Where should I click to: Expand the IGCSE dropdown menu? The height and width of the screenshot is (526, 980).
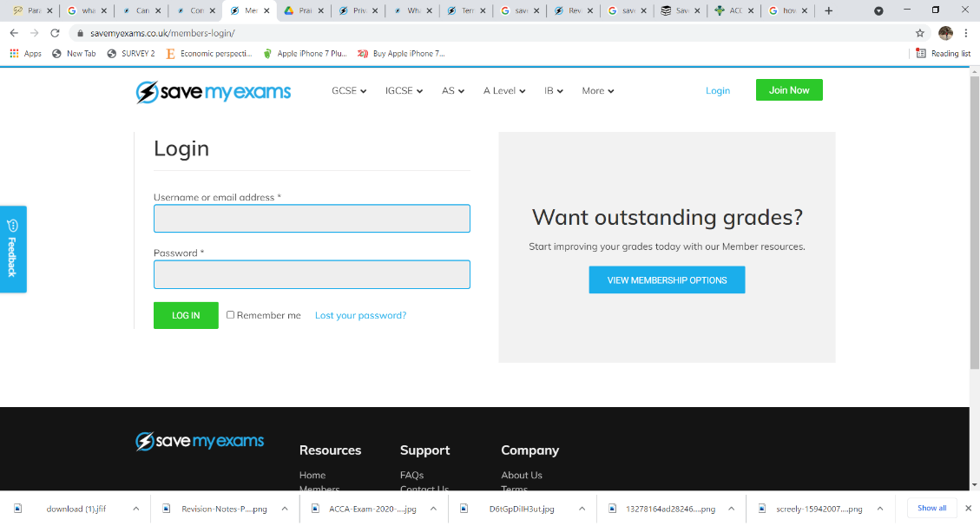(404, 90)
